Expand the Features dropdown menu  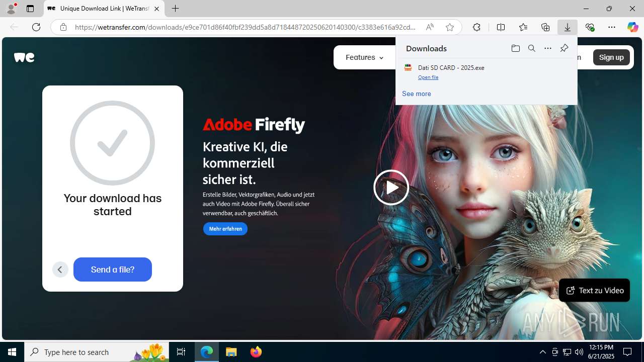pos(364,57)
